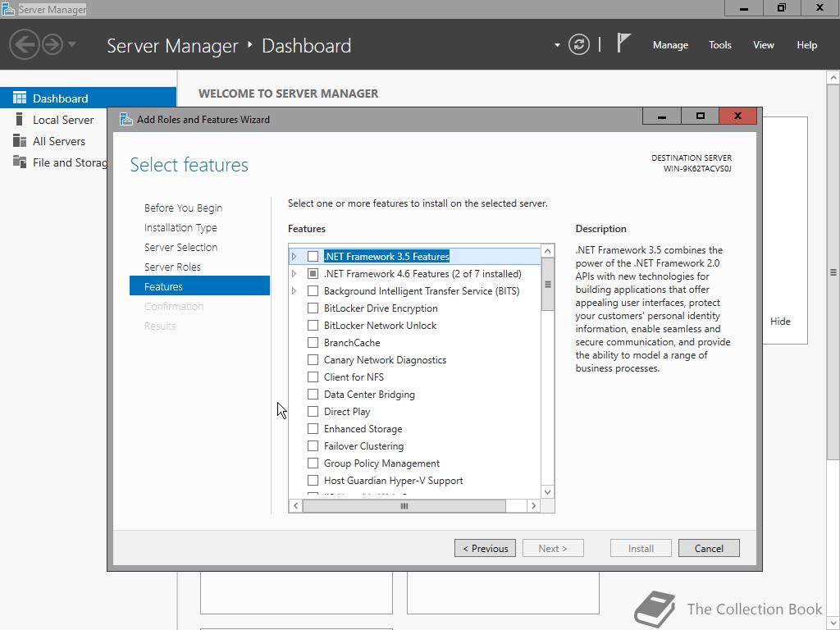
Task: Go to Before You Begin step
Action: [x=183, y=208]
